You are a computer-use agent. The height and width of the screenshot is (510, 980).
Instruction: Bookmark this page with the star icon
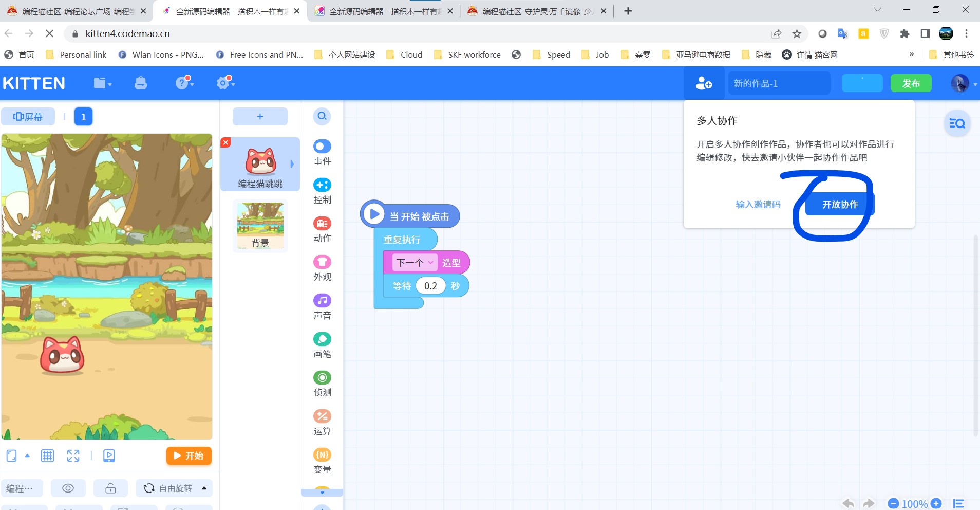coord(797,33)
